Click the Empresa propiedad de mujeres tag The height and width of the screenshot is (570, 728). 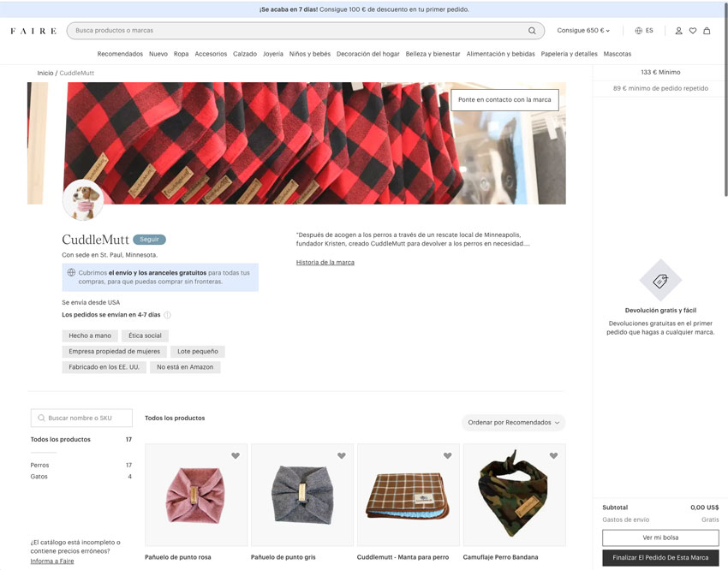[114, 352]
